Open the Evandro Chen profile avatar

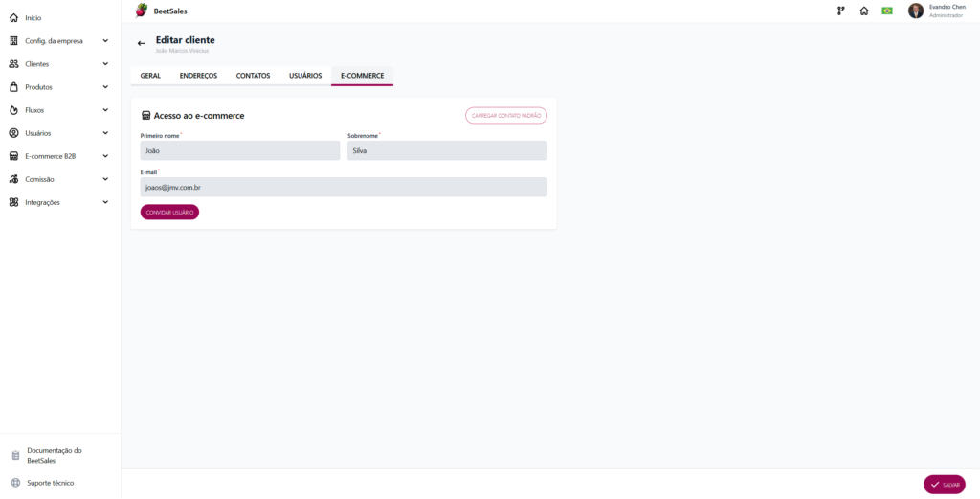pyautogui.click(x=916, y=11)
